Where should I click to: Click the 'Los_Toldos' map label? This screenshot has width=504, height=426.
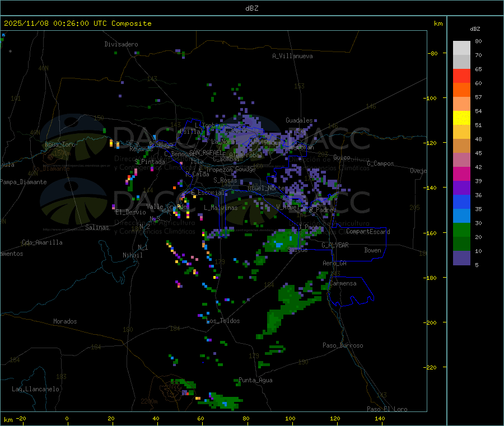pos(223,321)
